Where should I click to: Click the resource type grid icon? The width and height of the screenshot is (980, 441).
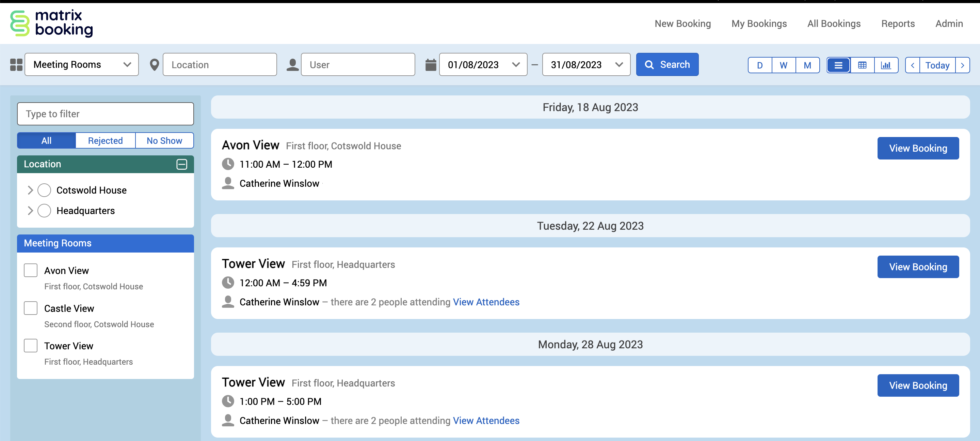click(16, 65)
